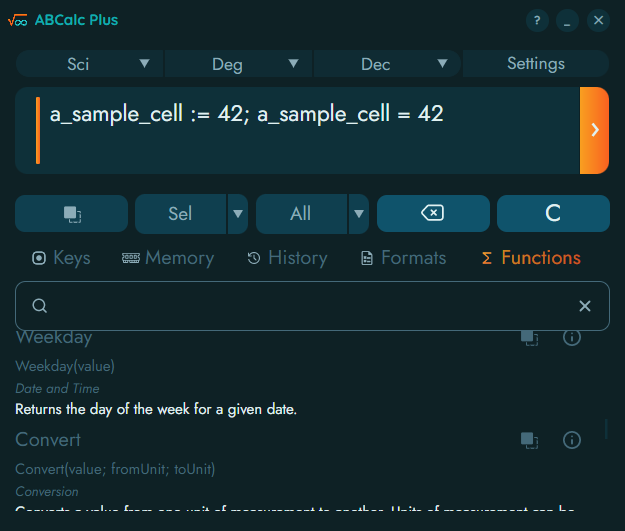Click into the expression input area

(297, 130)
